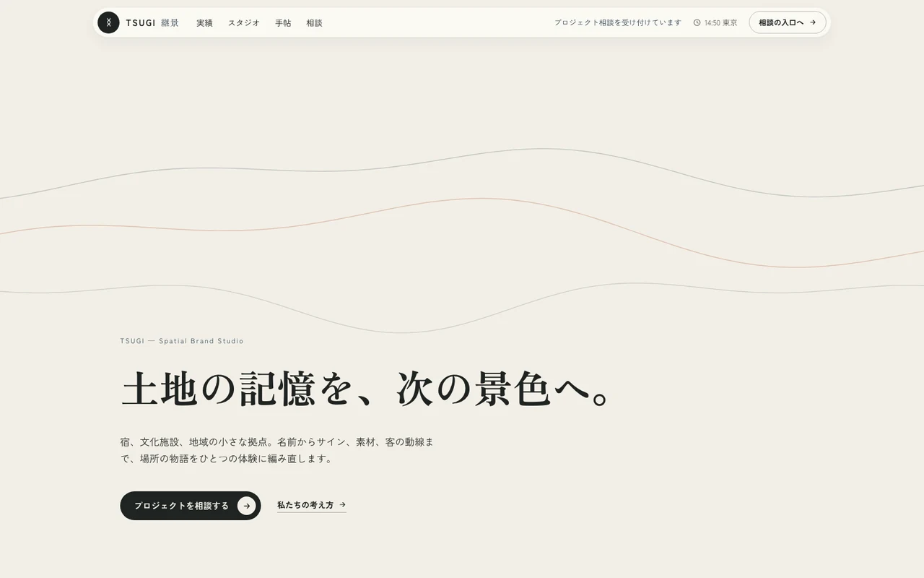Viewport: 924px width, 578px height.
Task: Click the paragraph starting 宿、文化施設
Action: point(277,450)
